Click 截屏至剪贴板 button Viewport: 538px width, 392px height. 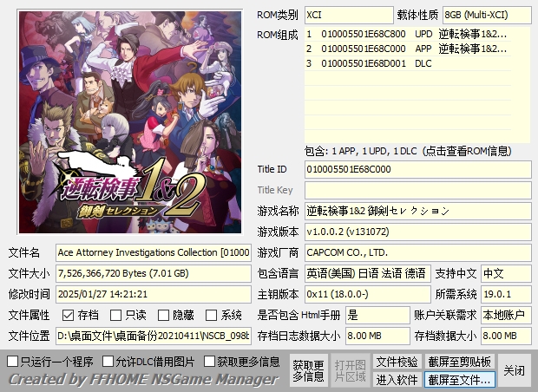click(x=459, y=362)
